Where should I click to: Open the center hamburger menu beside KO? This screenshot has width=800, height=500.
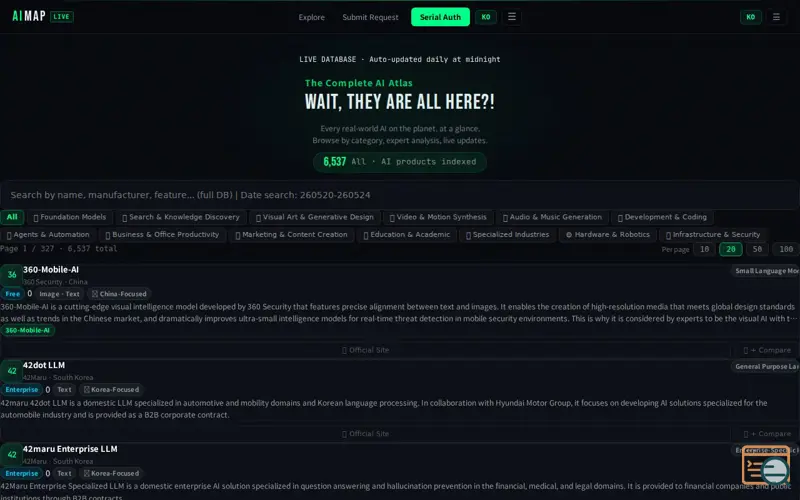click(x=512, y=17)
